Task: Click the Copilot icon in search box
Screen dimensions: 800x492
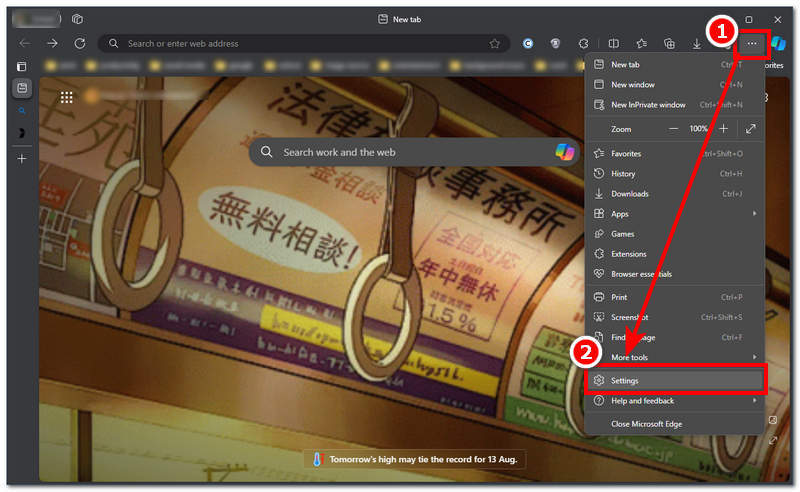Action: click(565, 152)
